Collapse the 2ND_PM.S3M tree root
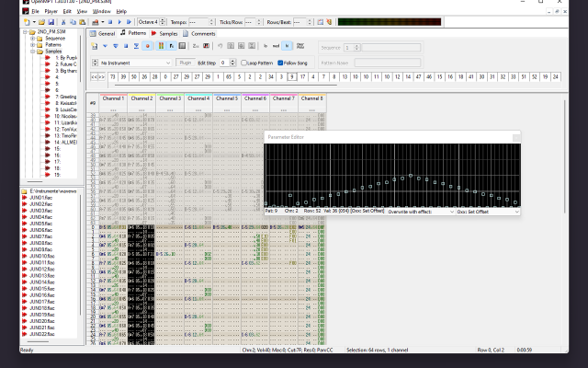Screen dimensions: 588x368 click(25, 32)
